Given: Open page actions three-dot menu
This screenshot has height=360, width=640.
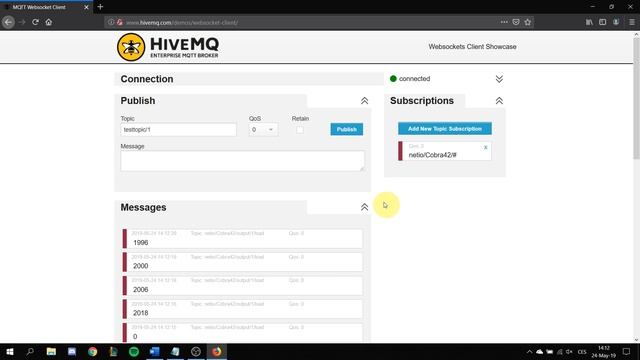Looking at the screenshot, I should pos(504,22).
